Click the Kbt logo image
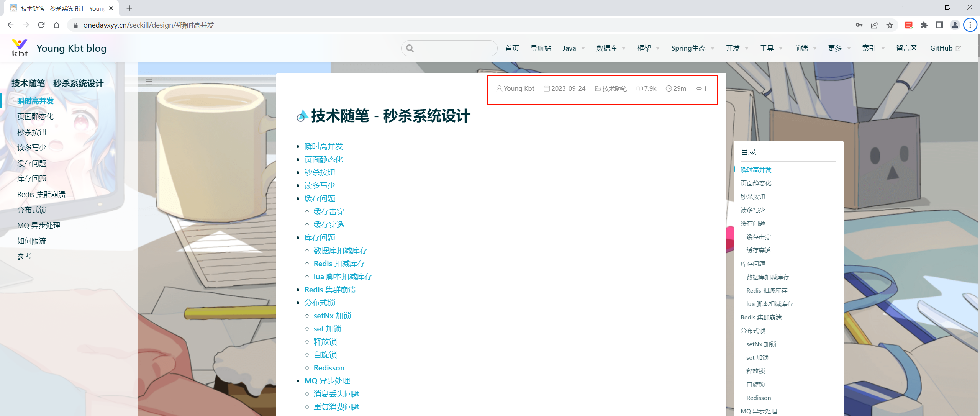Screen dimensions: 980x416 [20, 48]
